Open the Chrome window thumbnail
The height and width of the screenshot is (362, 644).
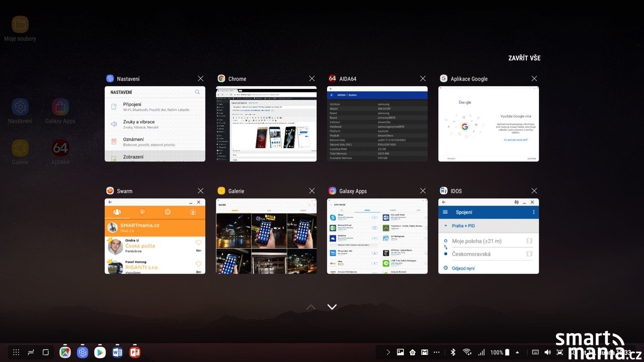266,124
